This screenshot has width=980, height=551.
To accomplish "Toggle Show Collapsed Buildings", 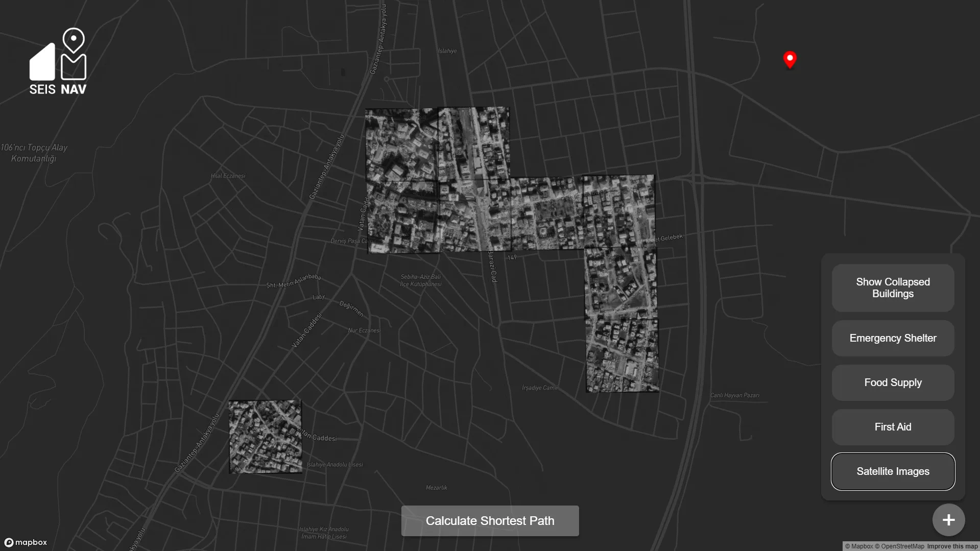I will [893, 288].
